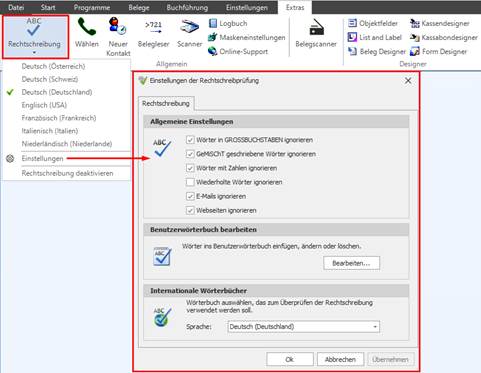481x373 pixels.
Task: Enable Wiederholte Wörter ignorieren checkbox
Action: (x=190, y=182)
